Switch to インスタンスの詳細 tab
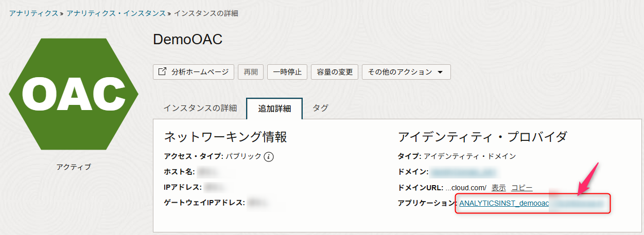This screenshot has height=235, width=644. click(200, 108)
